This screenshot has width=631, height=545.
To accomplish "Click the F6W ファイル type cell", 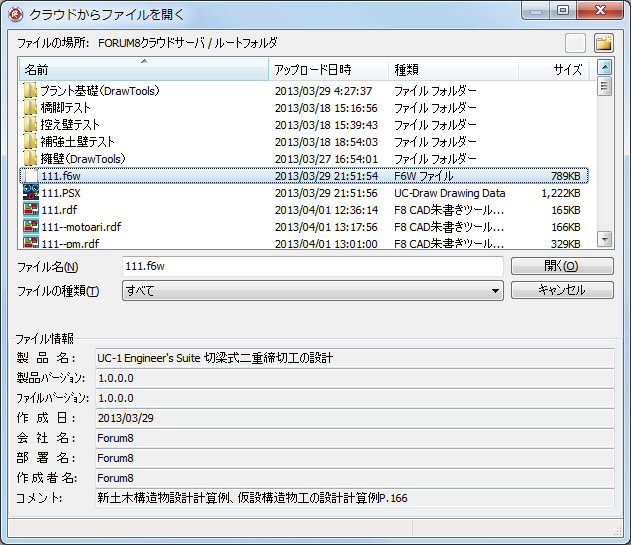I will tap(423, 176).
